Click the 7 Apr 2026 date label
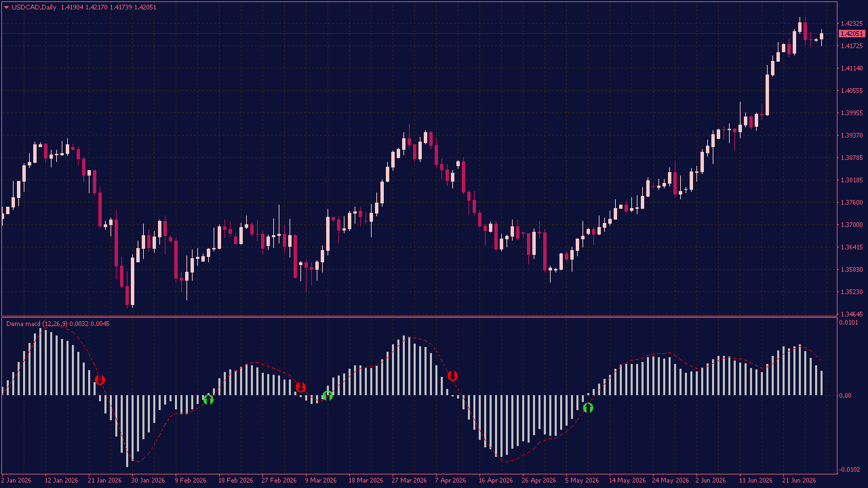 [x=451, y=481]
